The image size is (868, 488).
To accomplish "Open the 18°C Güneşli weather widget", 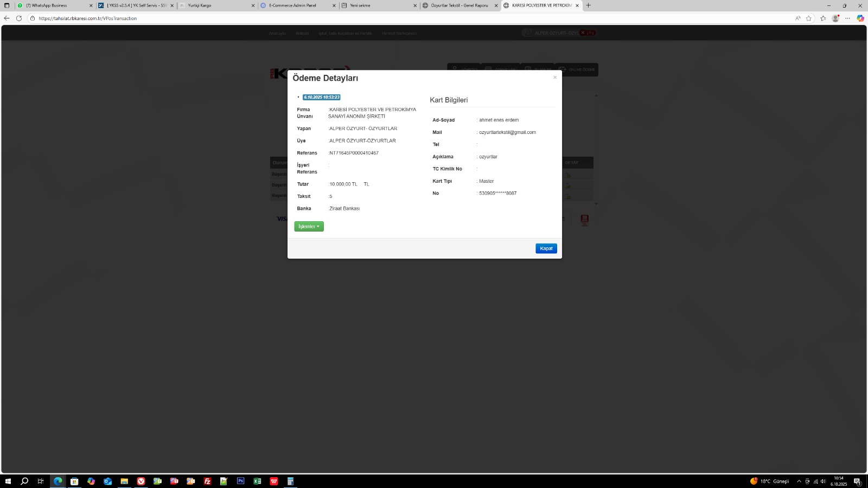I will pos(769,481).
